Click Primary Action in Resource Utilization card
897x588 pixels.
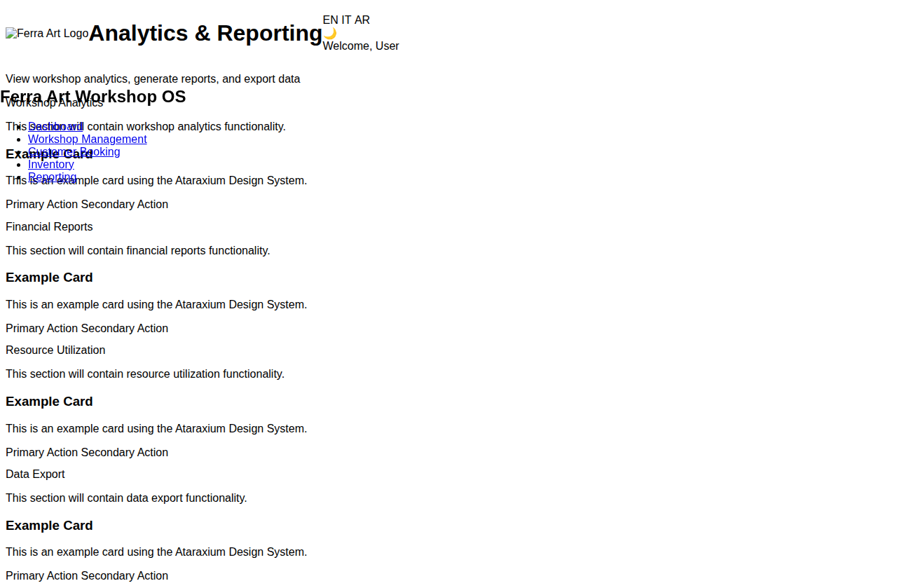[x=41, y=453]
